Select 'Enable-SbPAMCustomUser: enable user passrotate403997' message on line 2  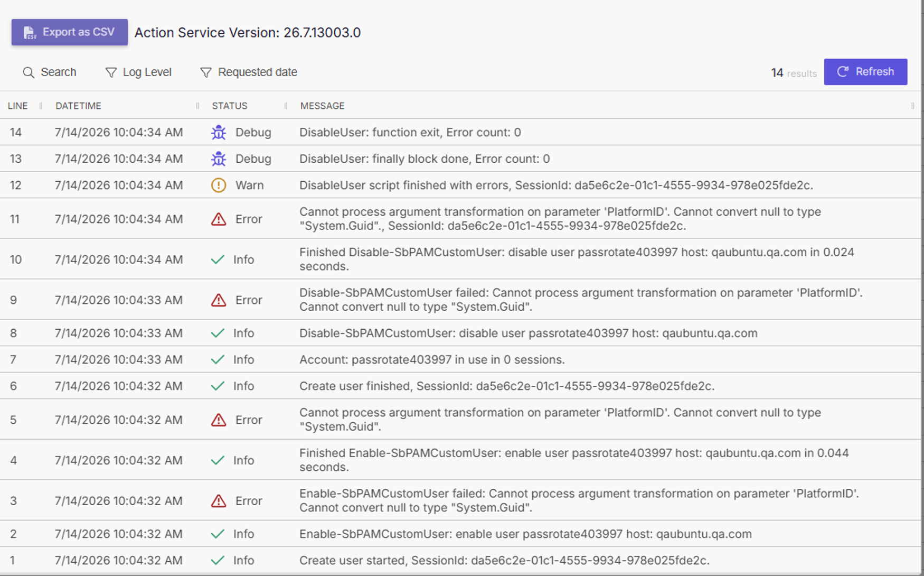coord(525,534)
